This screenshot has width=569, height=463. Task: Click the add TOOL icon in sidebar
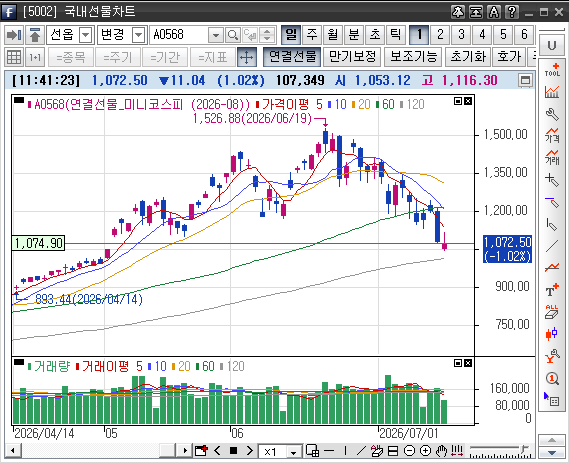click(552, 70)
